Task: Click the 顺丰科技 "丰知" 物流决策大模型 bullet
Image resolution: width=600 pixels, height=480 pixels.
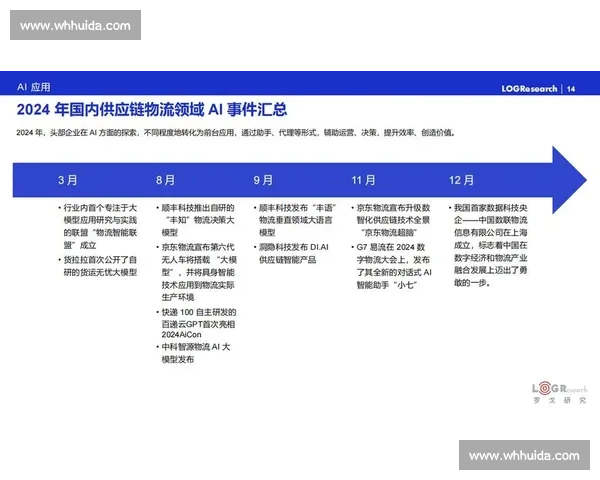Action: point(195,220)
